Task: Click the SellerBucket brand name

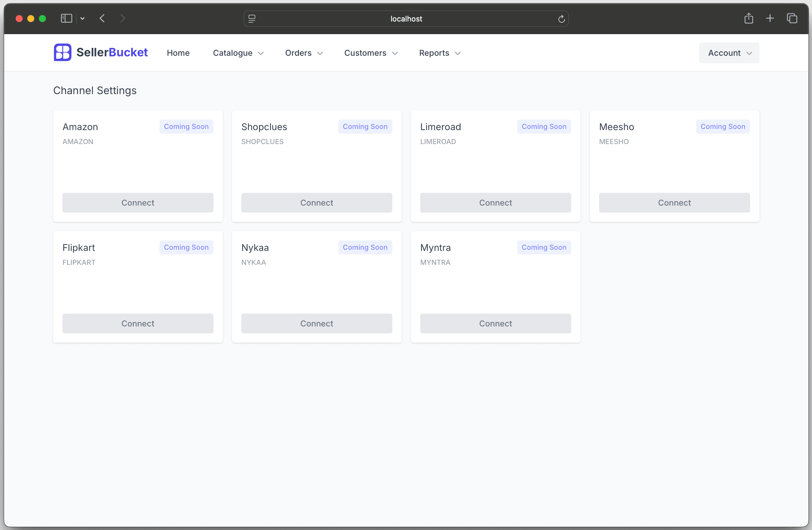Action: tap(112, 52)
